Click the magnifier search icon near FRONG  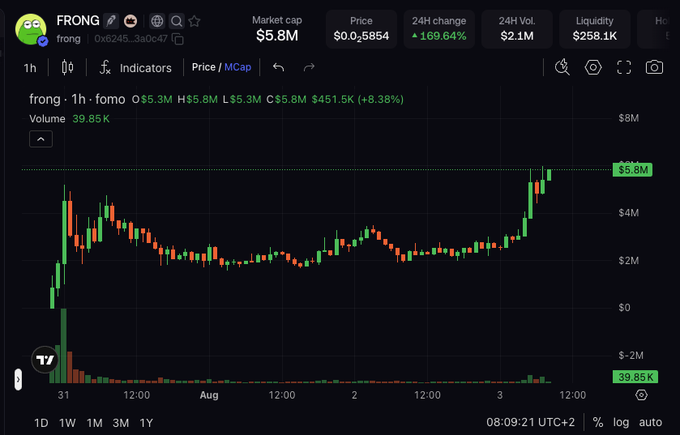pos(177,21)
